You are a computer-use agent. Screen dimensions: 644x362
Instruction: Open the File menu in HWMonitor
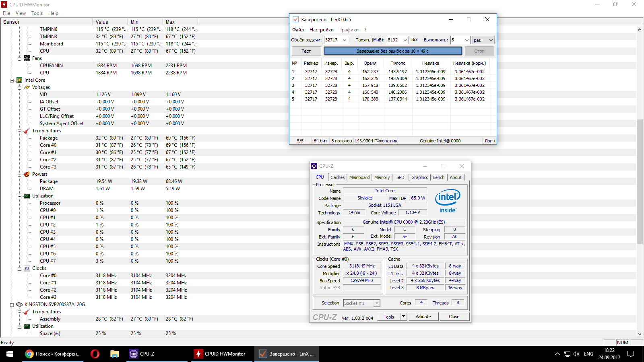6,13
